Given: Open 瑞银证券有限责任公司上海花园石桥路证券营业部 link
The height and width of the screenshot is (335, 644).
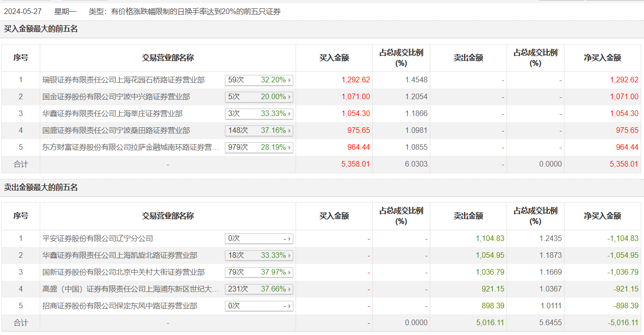Looking at the screenshot, I should click(x=123, y=80).
